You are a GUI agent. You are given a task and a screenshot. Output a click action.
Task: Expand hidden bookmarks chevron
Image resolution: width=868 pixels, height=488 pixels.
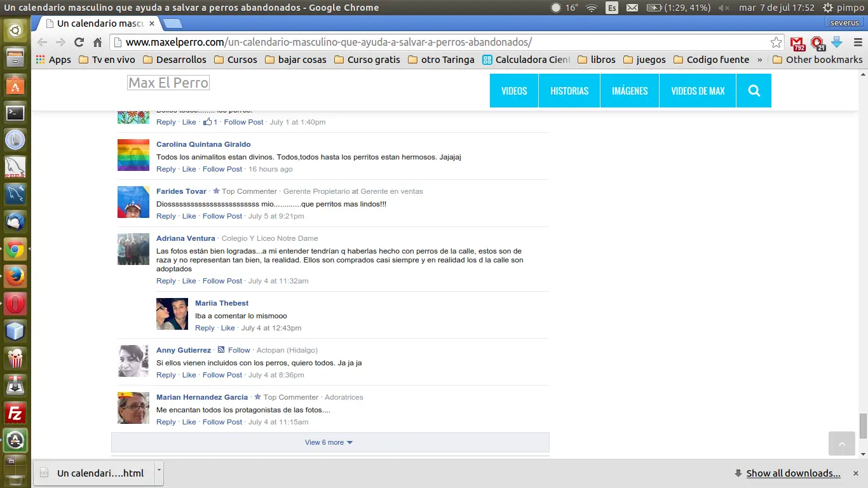pyautogui.click(x=759, y=60)
